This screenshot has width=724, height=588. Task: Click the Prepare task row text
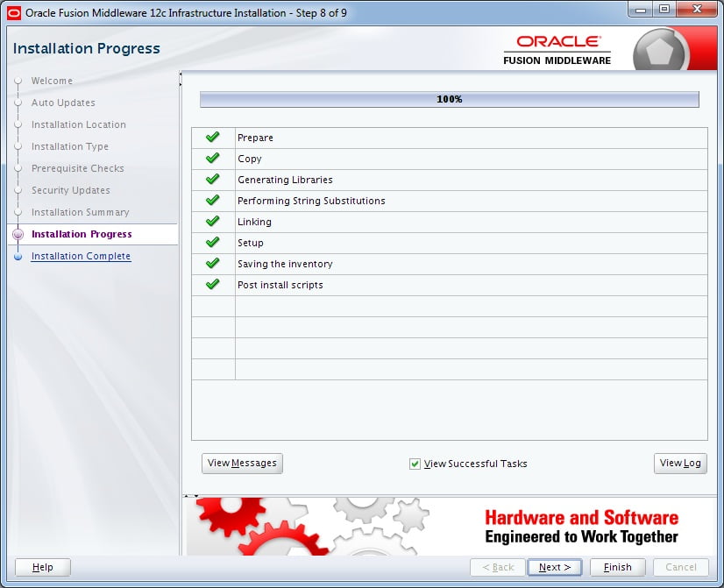[x=255, y=138]
